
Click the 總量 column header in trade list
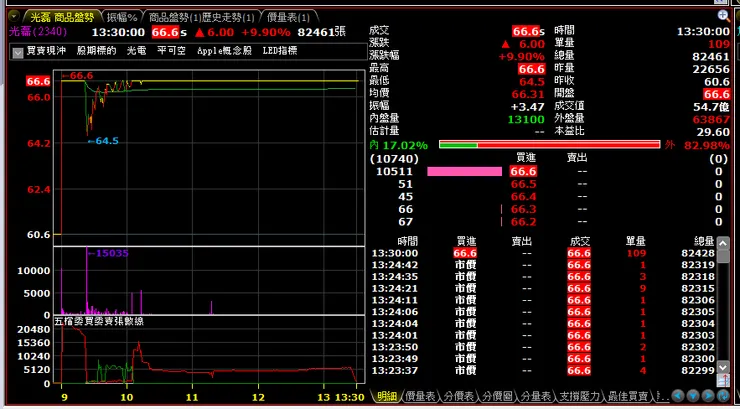704,242
